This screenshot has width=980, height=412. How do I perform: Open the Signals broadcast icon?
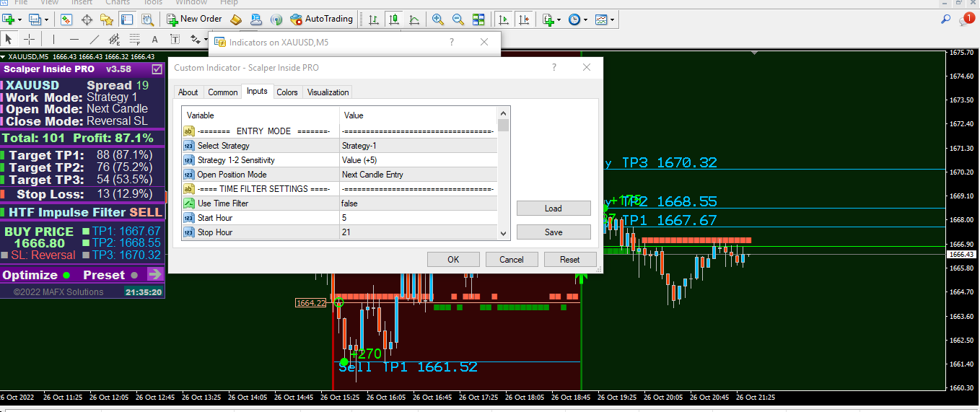pyautogui.click(x=276, y=19)
